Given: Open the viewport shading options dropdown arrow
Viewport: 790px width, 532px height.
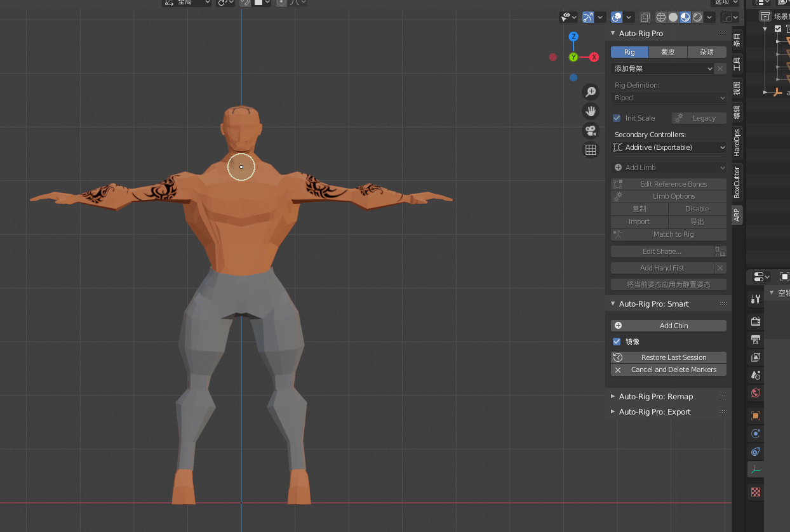Looking at the screenshot, I should pos(709,17).
